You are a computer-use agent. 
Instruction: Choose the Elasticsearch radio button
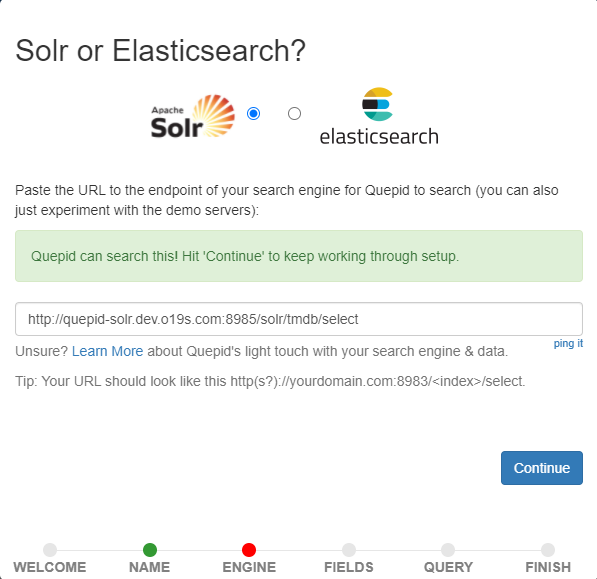click(x=294, y=113)
